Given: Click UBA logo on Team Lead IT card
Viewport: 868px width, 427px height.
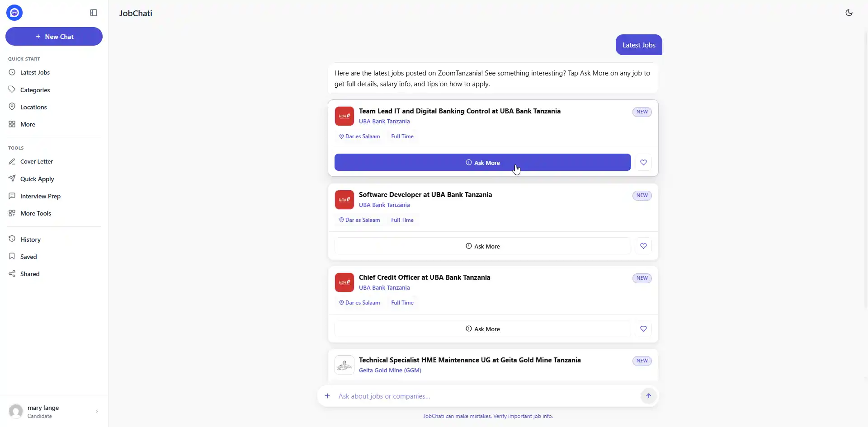Looking at the screenshot, I should point(344,116).
